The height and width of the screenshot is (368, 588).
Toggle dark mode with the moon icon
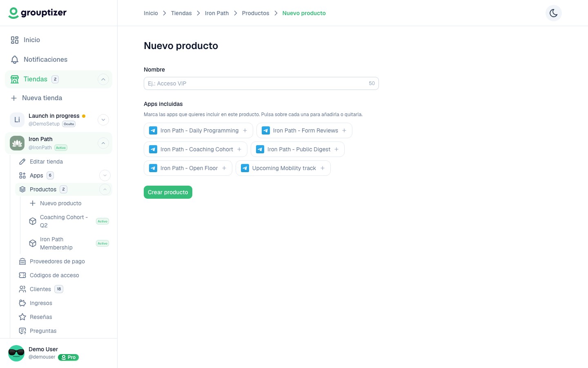[x=554, y=13]
